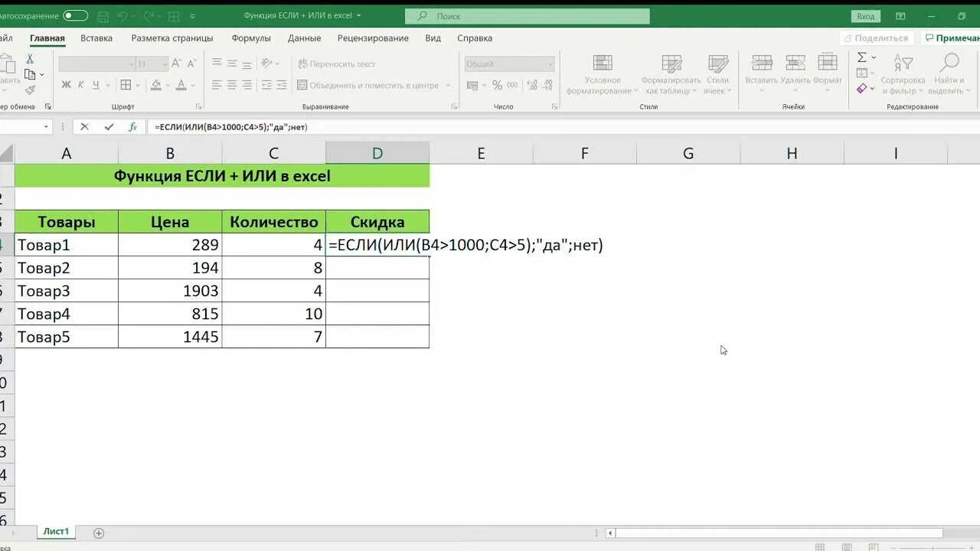Select the Лист1 sheet tab
The image size is (980, 551).
(x=56, y=531)
